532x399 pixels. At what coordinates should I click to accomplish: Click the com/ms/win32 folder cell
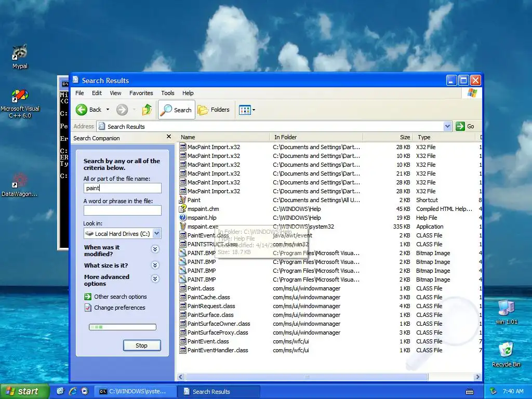[x=291, y=244]
